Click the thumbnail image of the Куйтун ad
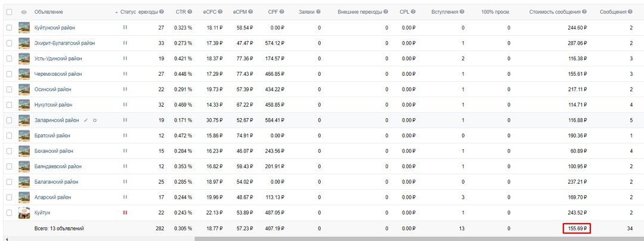Viewport: 644px width, 241px height. [24, 213]
